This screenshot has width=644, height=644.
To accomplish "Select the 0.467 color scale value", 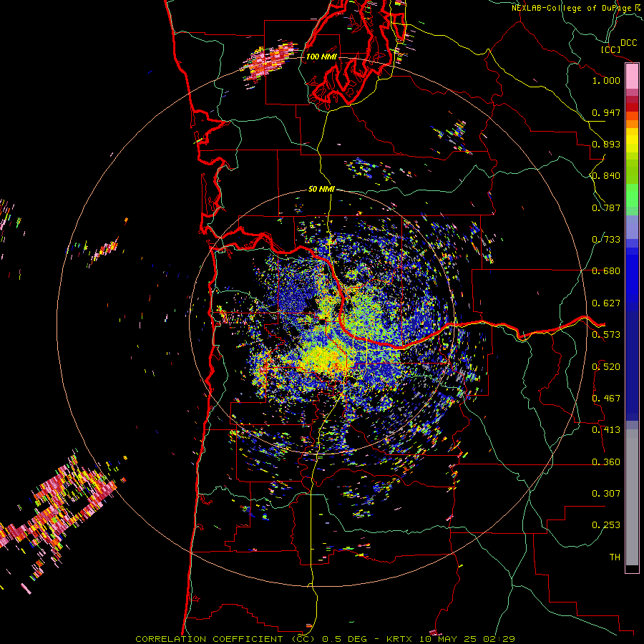I will point(606,399).
